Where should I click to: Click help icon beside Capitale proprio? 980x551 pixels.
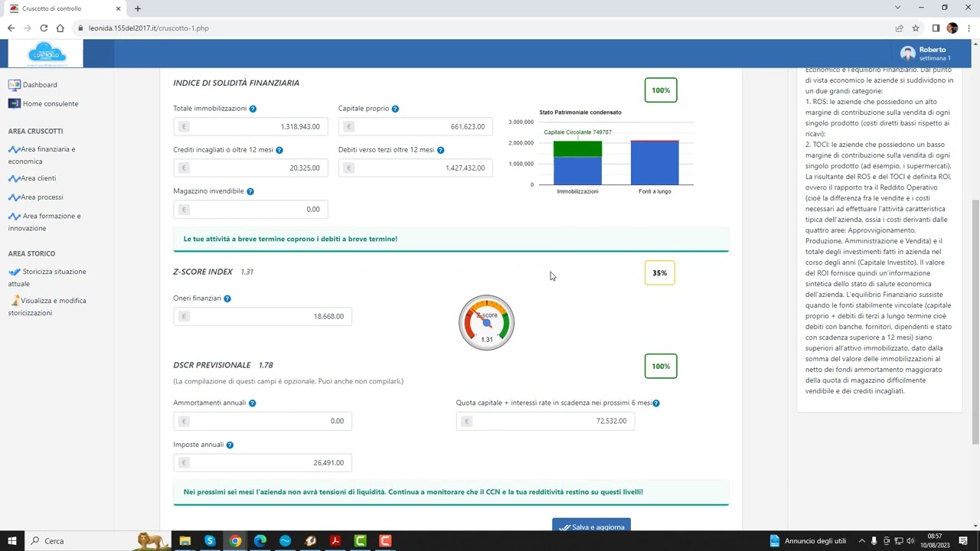point(395,109)
